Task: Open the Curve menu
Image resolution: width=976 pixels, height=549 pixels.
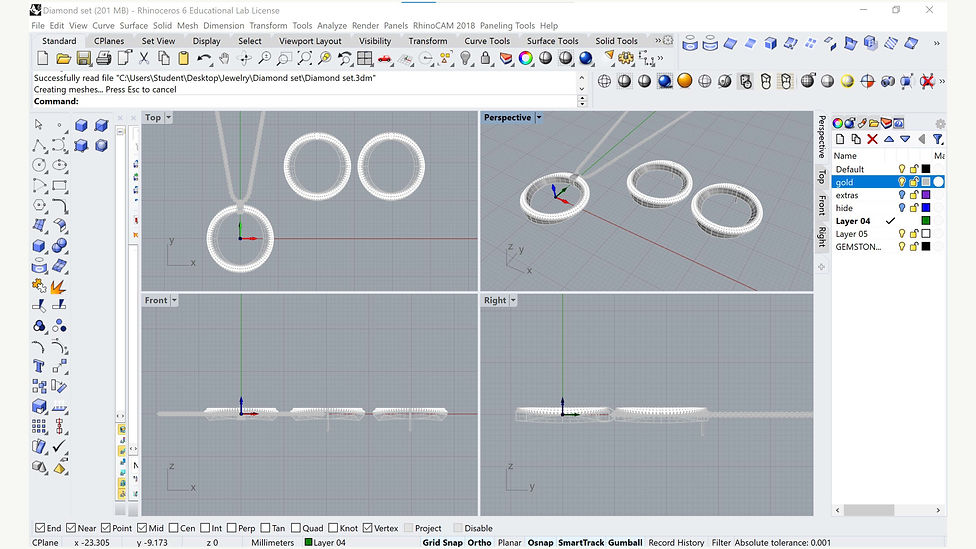Action: click(x=103, y=26)
